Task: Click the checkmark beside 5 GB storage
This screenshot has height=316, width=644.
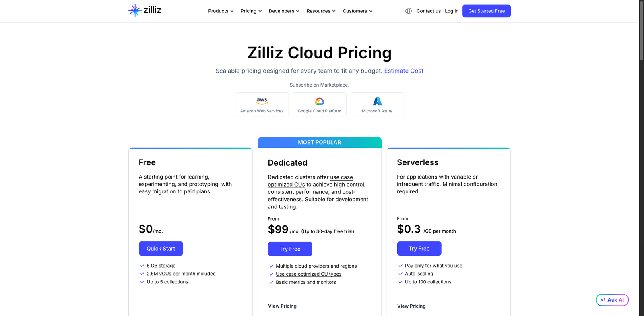Action: [142, 266]
